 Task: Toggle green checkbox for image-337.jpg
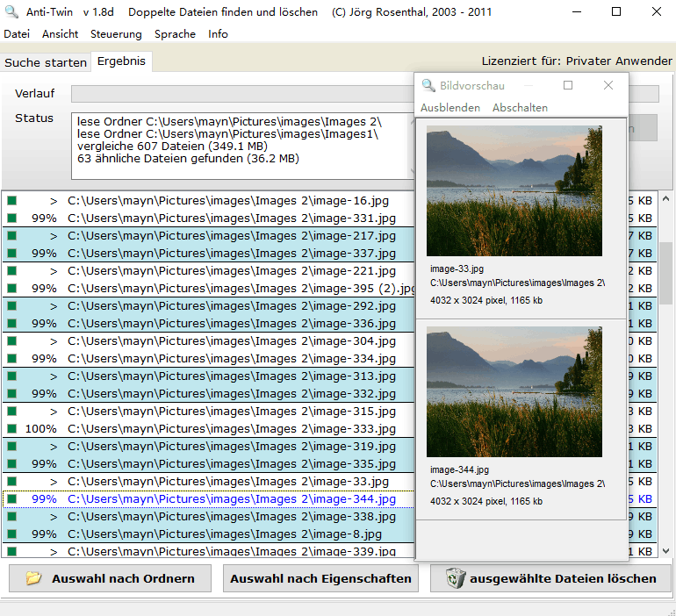coord(12,253)
